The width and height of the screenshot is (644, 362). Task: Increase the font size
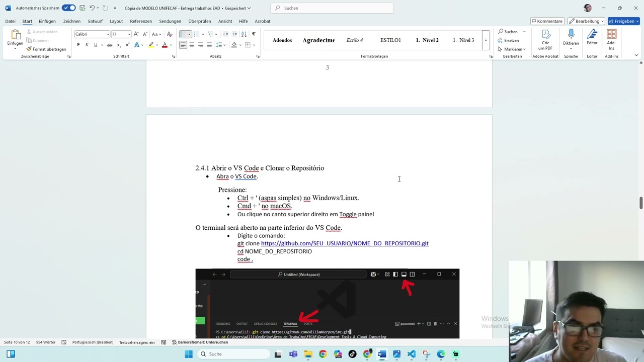pos(136,34)
